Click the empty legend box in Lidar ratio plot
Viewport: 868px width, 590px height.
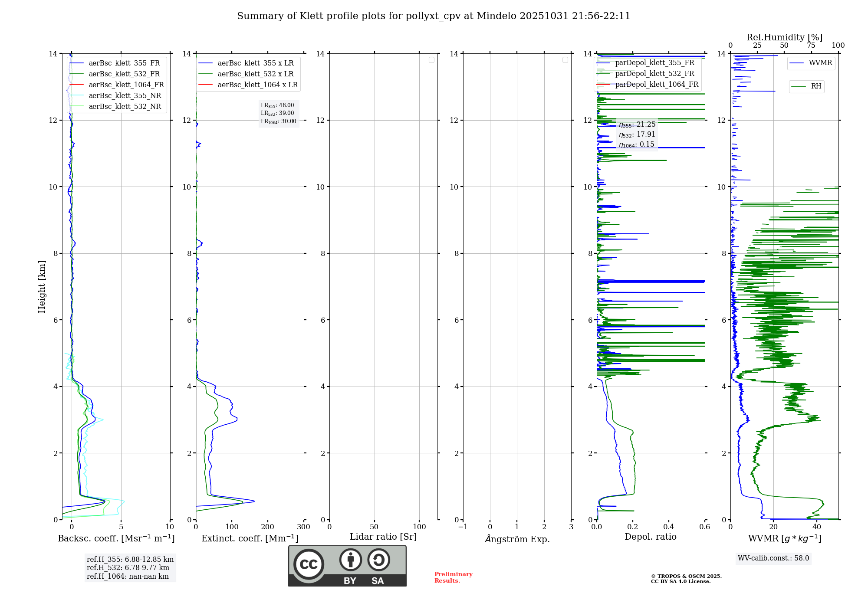point(431,60)
